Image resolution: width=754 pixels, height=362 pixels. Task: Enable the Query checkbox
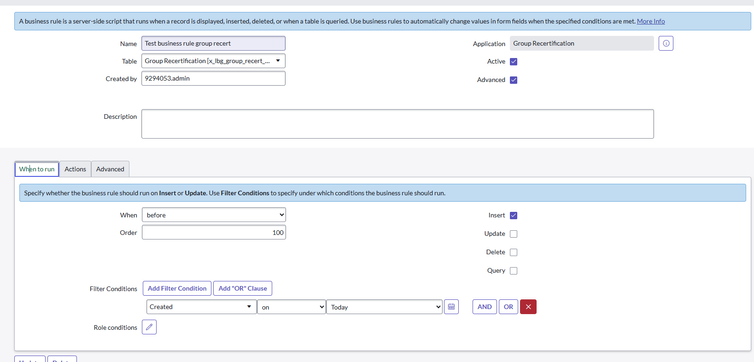coord(513,271)
